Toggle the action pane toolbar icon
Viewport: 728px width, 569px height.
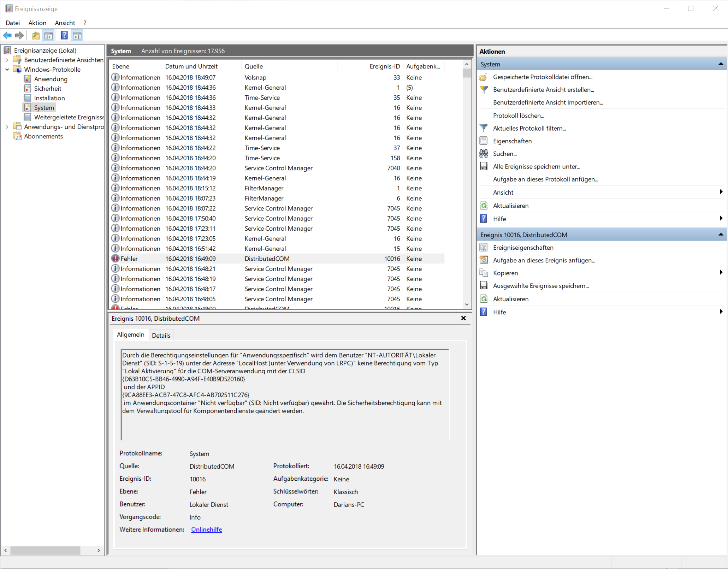(77, 35)
